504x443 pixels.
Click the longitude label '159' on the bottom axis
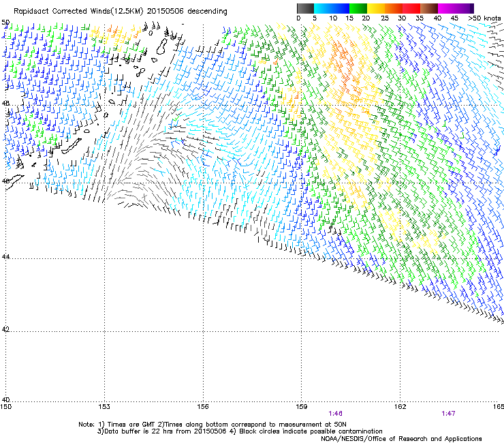tap(301, 407)
